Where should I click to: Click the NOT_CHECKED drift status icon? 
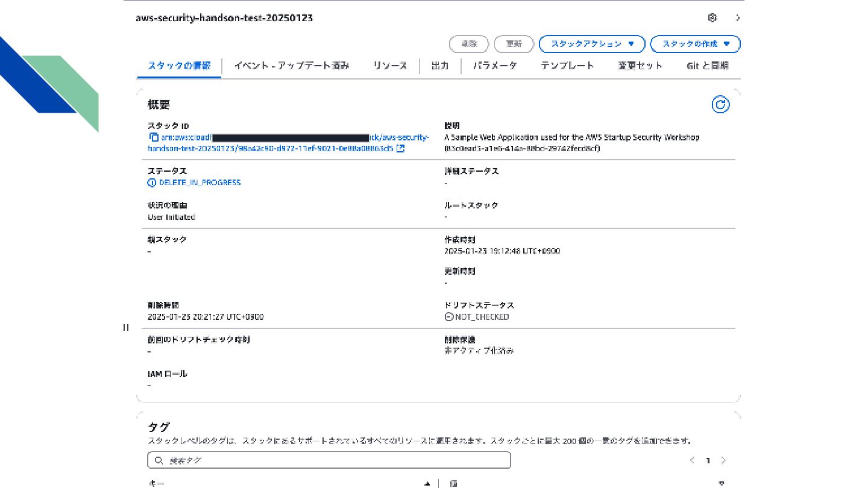tap(448, 317)
